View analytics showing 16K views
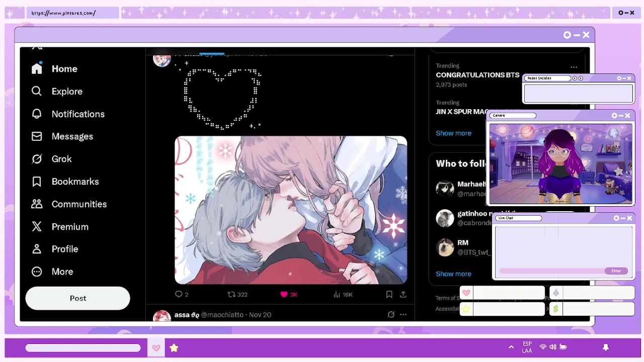This screenshot has width=644, height=362. (343, 295)
